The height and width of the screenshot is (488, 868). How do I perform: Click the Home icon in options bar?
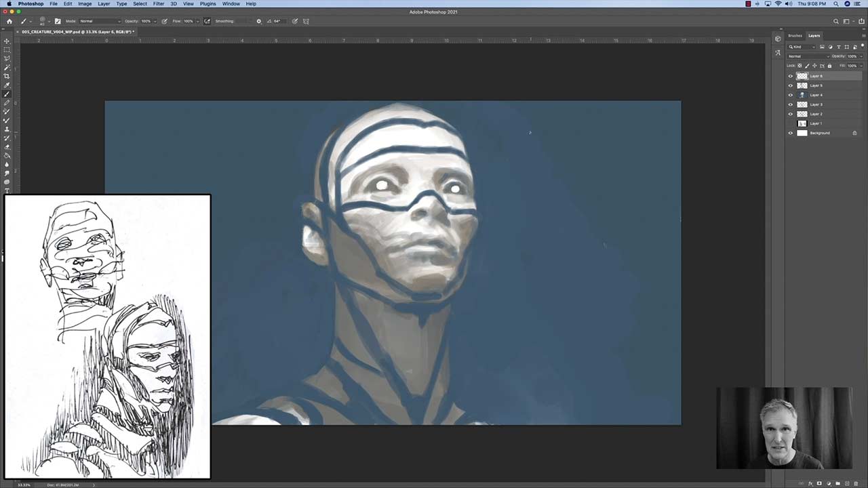coord(9,21)
